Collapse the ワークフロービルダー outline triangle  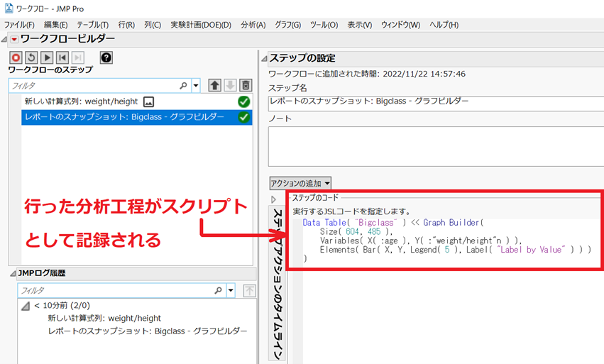(4, 39)
